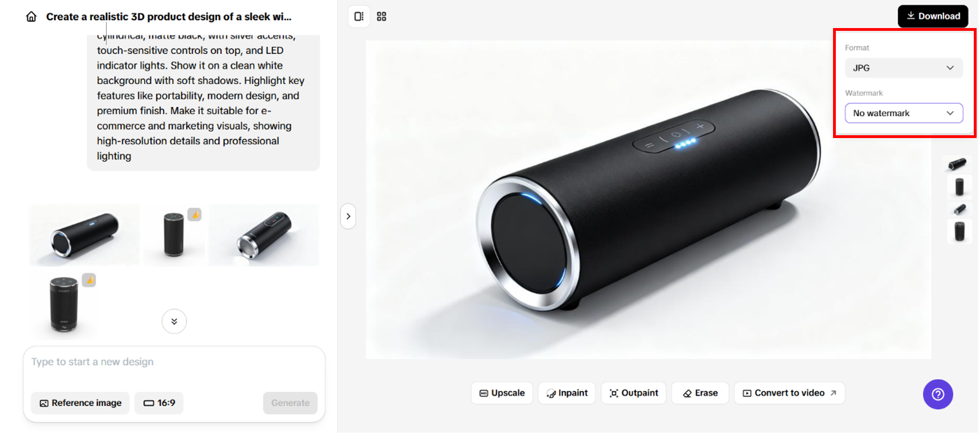
Task: Click Upscale tool
Action: coord(502,393)
